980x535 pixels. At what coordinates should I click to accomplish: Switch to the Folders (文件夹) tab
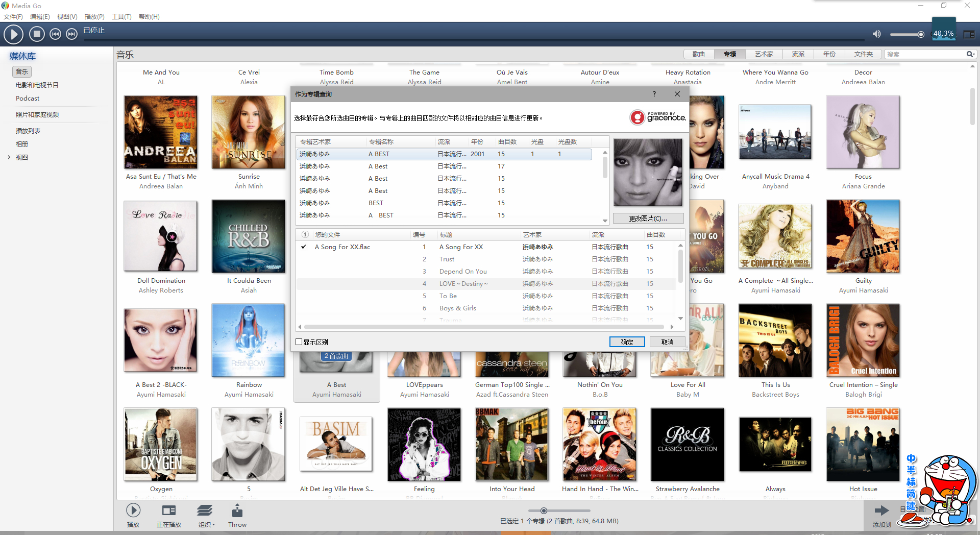(x=864, y=54)
